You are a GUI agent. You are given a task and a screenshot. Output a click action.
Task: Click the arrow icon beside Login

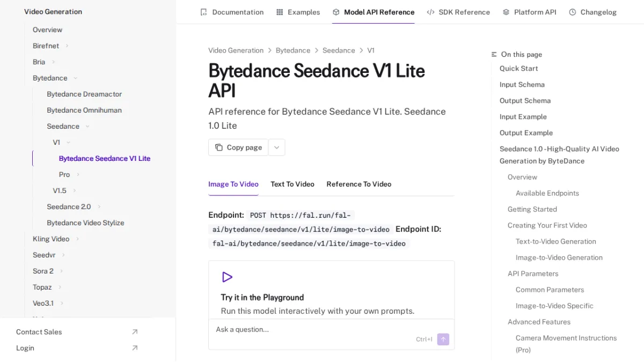click(x=135, y=348)
